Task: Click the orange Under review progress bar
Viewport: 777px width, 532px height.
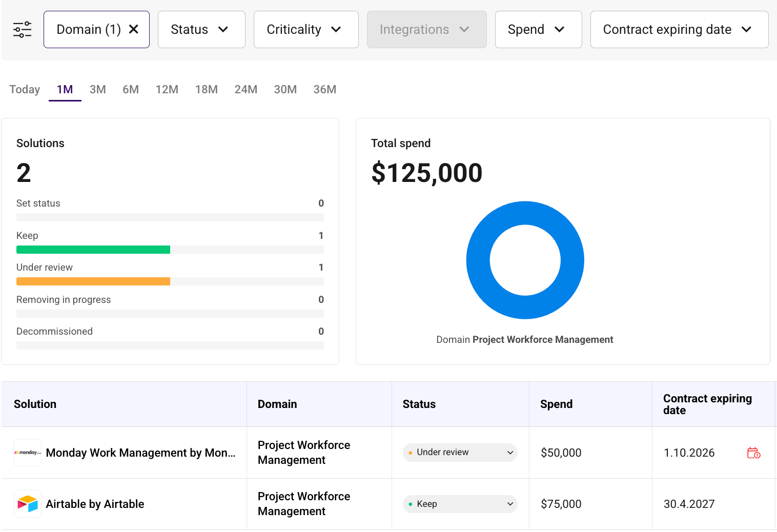Action: pos(93,281)
